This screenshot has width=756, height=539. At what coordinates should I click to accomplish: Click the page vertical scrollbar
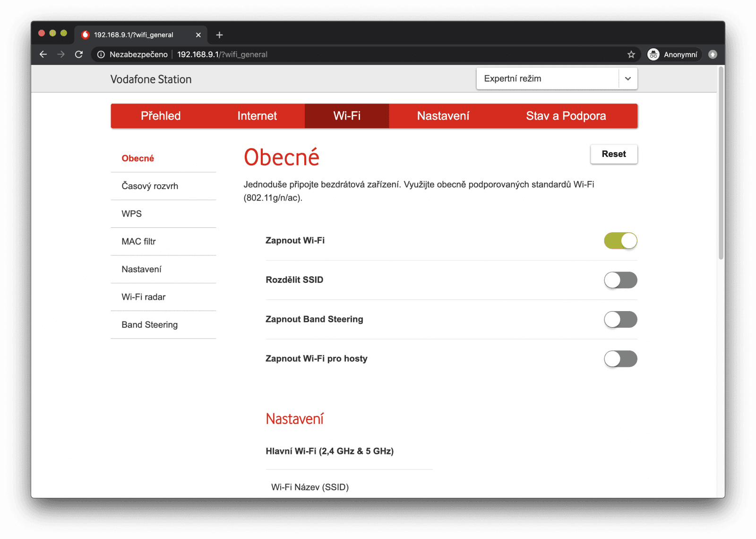coord(721,163)
